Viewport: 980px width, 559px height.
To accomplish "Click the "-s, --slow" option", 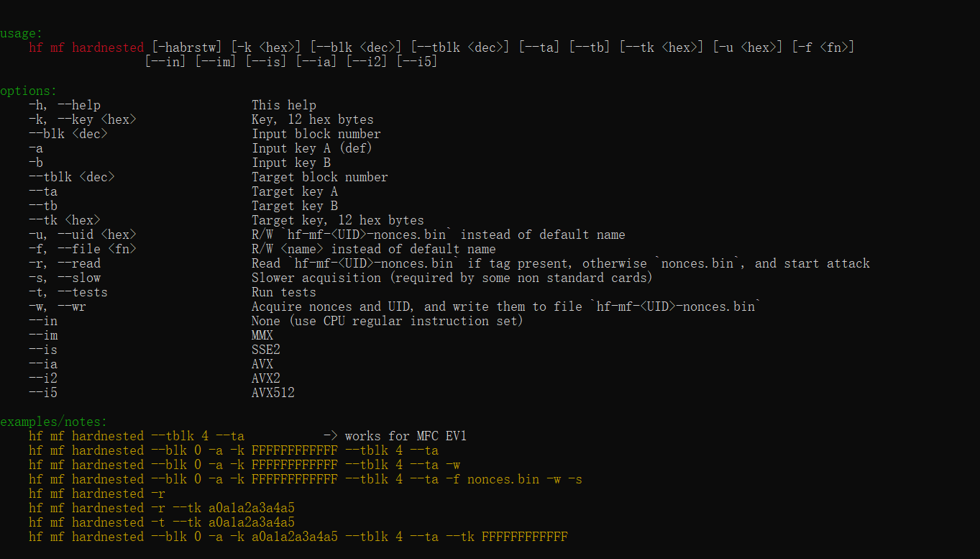I will point(64,278).
